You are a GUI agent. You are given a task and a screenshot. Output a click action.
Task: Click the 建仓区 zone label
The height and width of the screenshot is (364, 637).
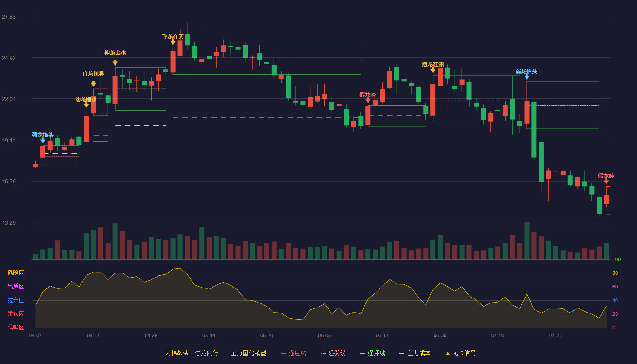point(15,314)
